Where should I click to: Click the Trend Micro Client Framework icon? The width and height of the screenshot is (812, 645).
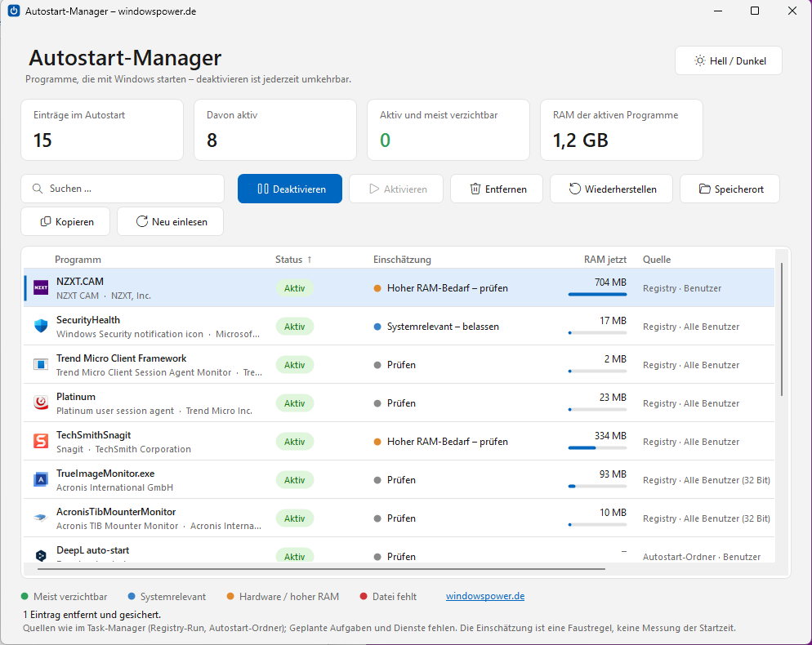click(x=41, y=364)
